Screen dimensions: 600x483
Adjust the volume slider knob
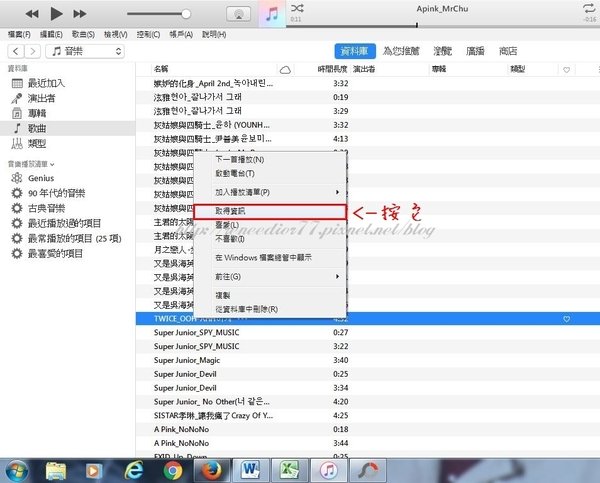click(186, 14)
